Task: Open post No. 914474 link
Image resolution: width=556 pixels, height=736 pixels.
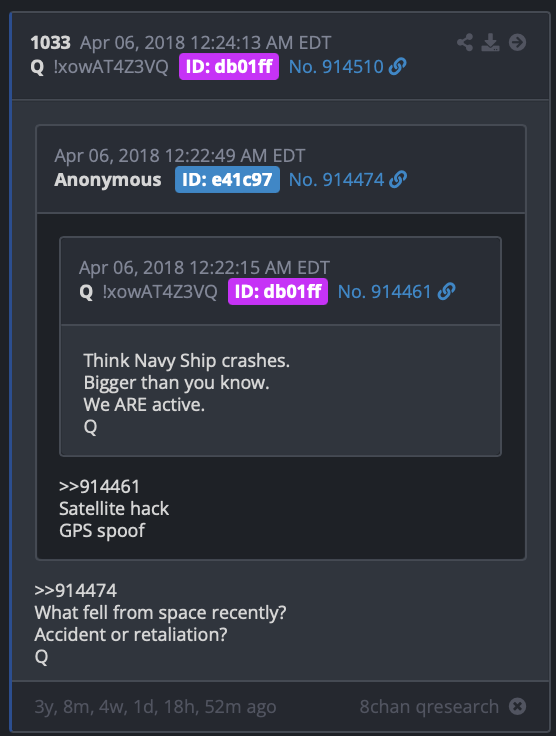Action: tap(336, 179)
